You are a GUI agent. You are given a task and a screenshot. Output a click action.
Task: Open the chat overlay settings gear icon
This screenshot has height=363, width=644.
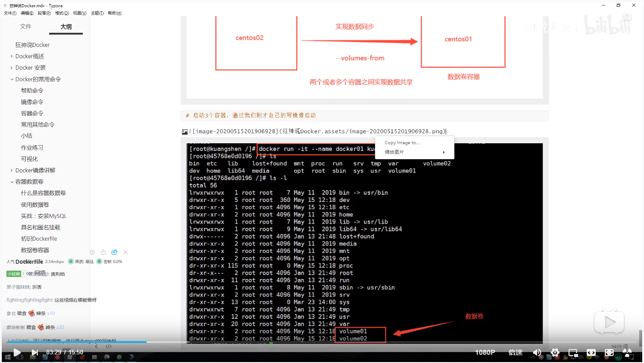tap(92, 252)
